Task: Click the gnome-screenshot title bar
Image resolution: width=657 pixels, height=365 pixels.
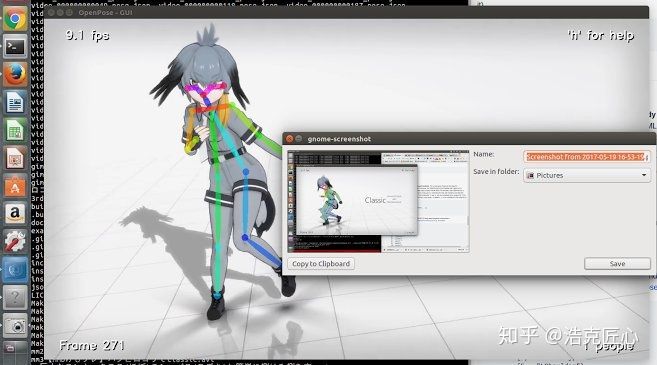Action: coord(469,139)
